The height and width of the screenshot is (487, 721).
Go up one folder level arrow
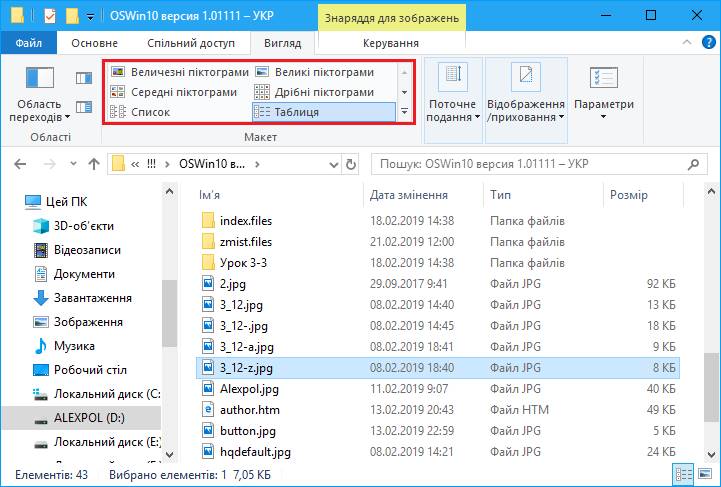[94, 164]
